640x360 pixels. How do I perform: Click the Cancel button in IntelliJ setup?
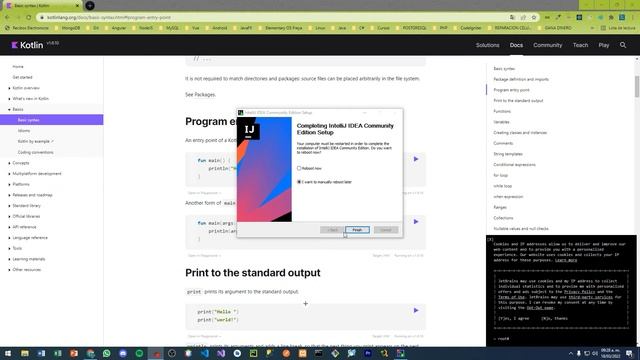386,230
